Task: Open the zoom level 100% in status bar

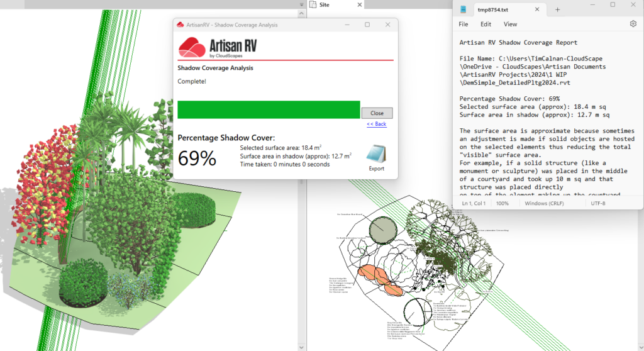Action: click(502, 203)
